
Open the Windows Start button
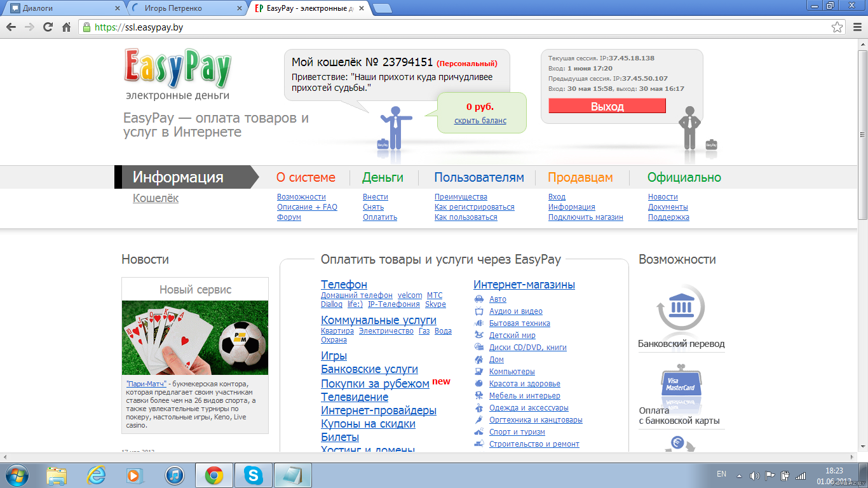pyautogui.click(x=16, y=475)
